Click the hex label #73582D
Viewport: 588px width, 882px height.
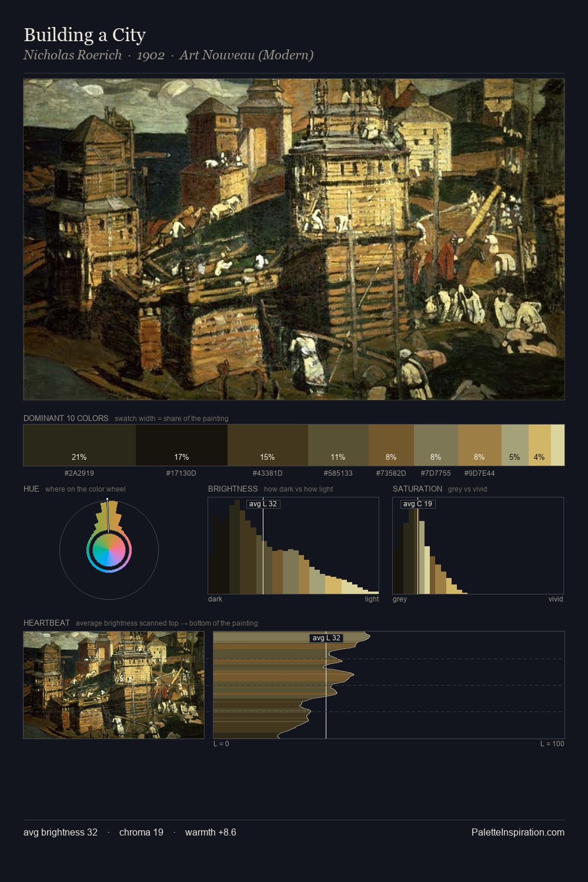pyautogui.click(x=391, y=473)
